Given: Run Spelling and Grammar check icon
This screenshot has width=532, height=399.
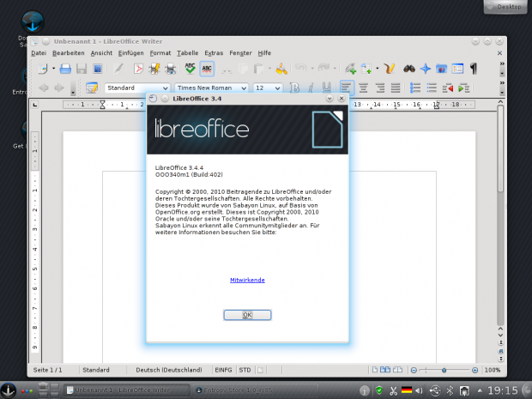Looking at the screenshot, I should tap(190, 69).
